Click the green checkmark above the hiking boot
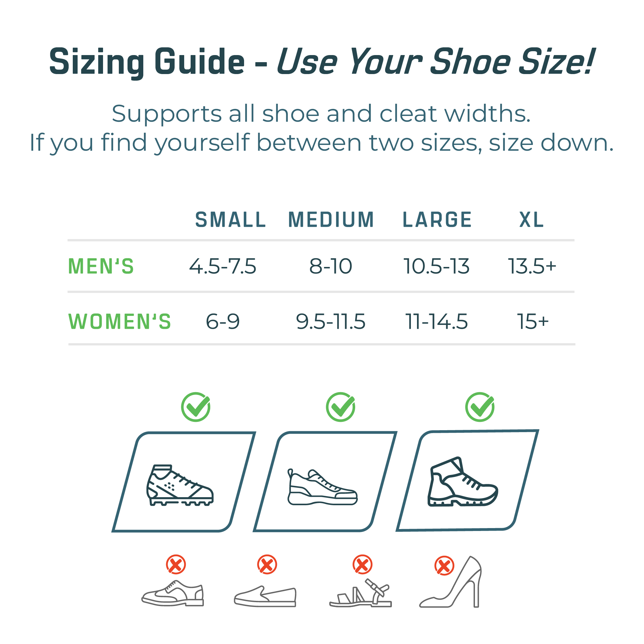 click(x=480, y=407)
